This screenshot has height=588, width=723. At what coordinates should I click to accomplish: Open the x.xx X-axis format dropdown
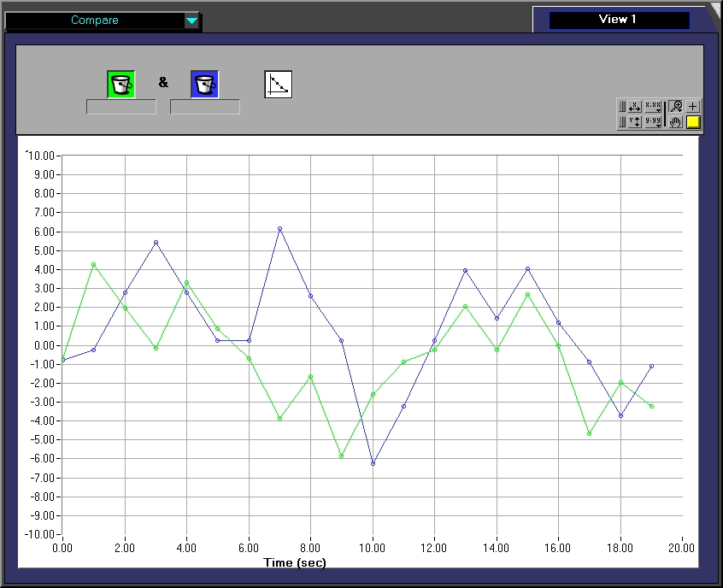click(653, 107)
